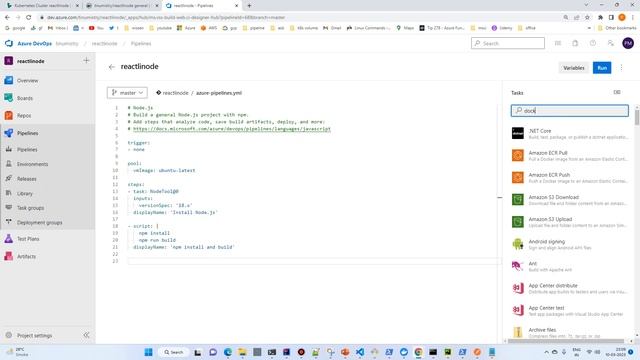Screen dimensions: 640x360
Task: Select the .NET Core task
Action: 570,133
